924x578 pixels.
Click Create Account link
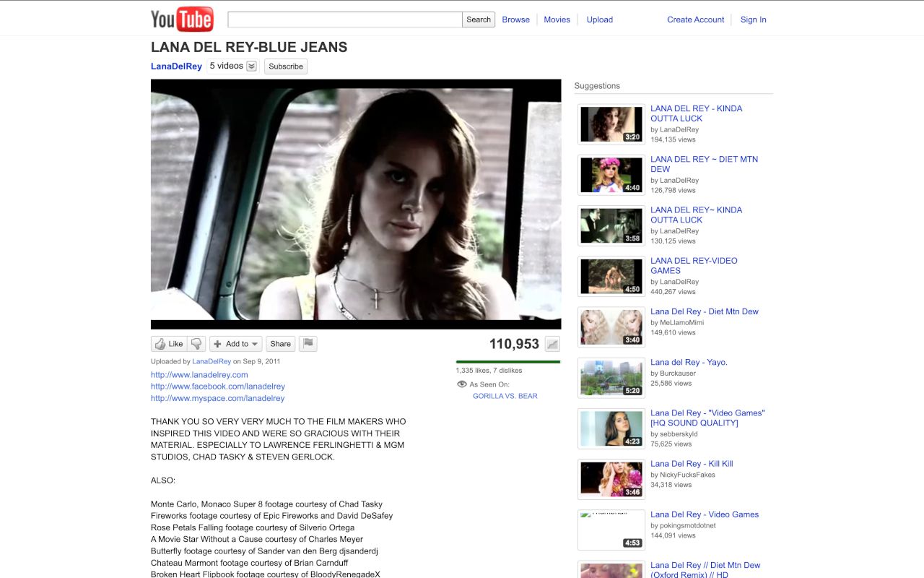[695, 20]
